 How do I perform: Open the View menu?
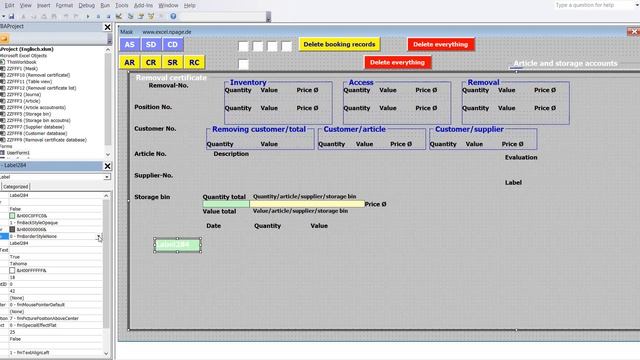tap(25, 5)
